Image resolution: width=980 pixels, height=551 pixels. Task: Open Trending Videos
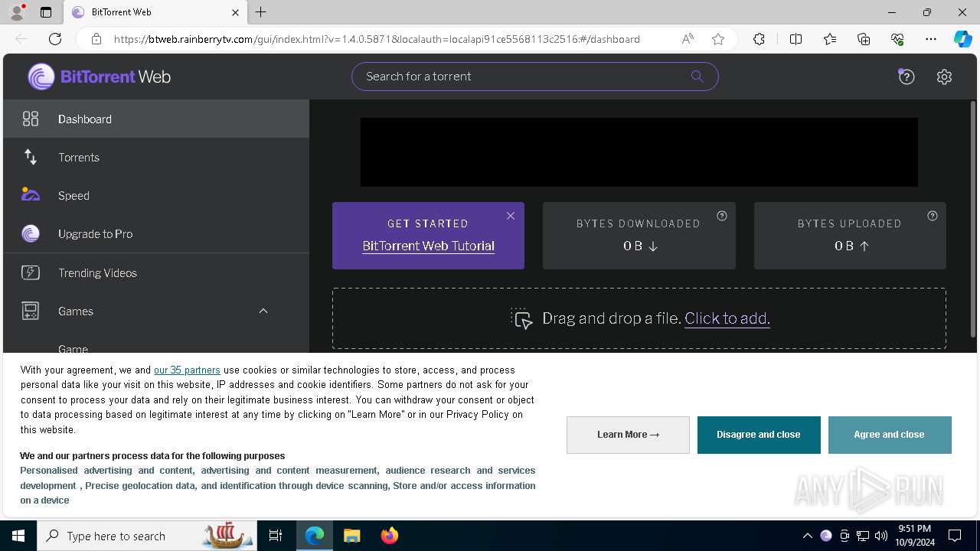click(155, 272)
